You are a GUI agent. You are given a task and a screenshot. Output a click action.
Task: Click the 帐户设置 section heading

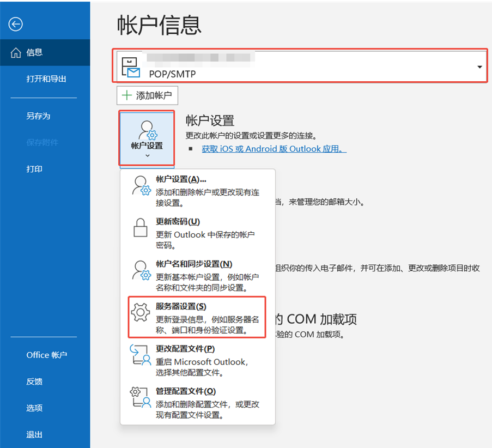tap(210, 120)
